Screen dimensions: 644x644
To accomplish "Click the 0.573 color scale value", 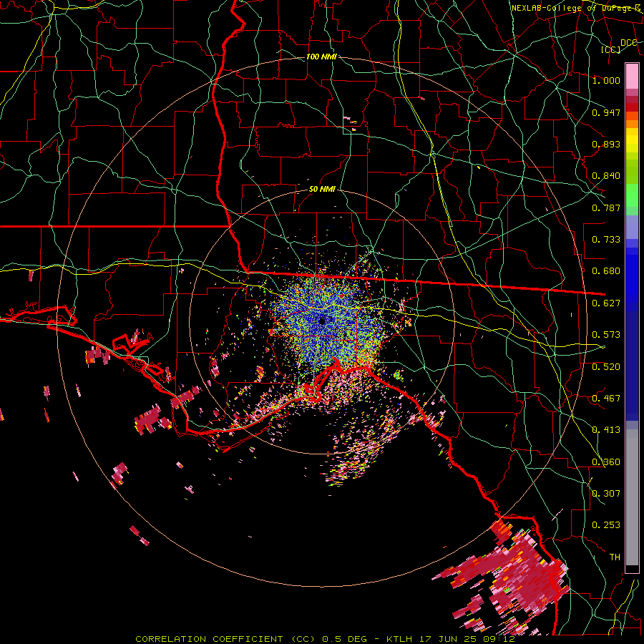I will point(606,335).
